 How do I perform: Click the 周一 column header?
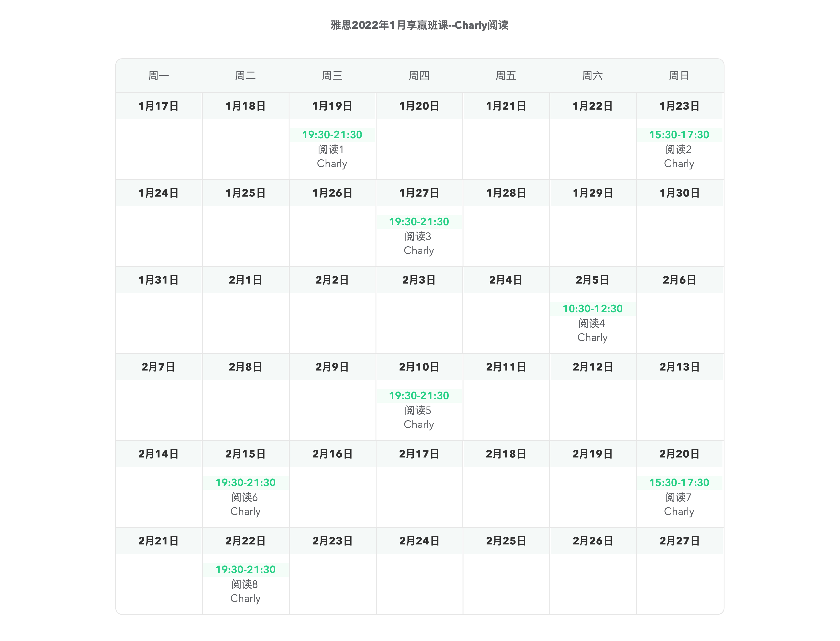[158, 75]
